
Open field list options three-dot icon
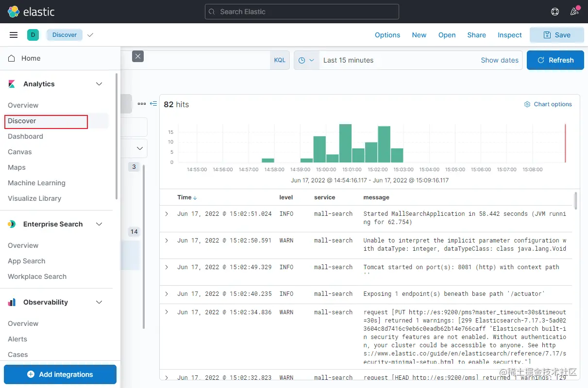(x=142, y=104)
